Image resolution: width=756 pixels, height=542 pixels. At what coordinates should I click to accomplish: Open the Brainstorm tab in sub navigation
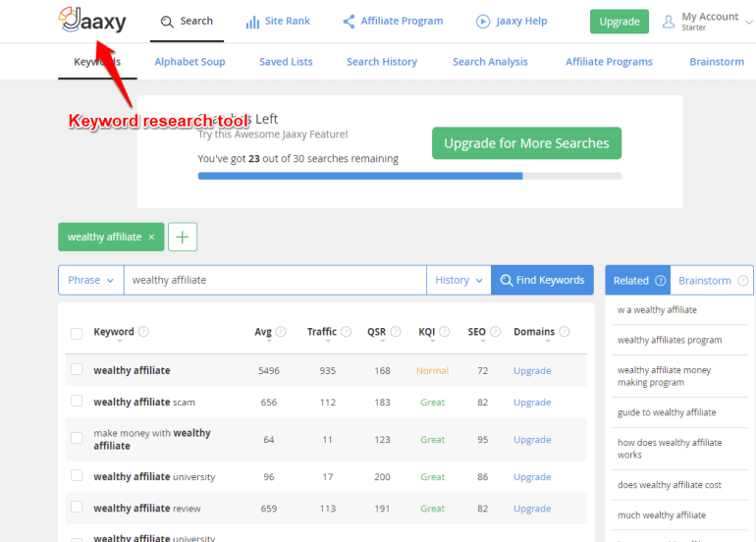717,62
